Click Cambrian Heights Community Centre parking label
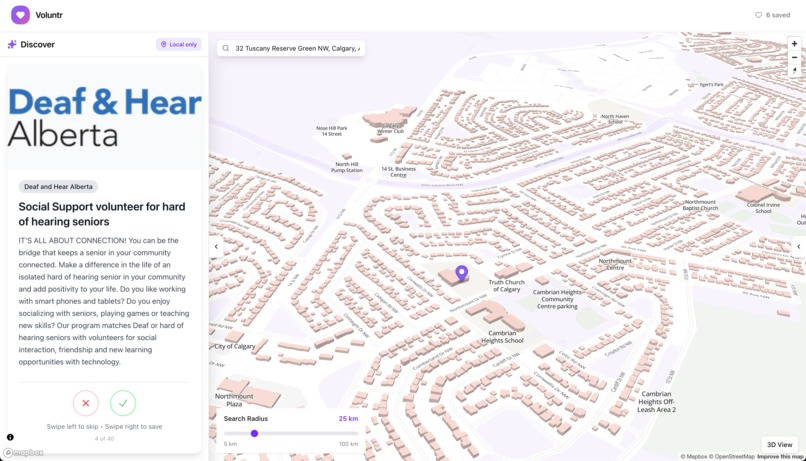Viewport: 806px width, 461px height. (x=557, y=299)
